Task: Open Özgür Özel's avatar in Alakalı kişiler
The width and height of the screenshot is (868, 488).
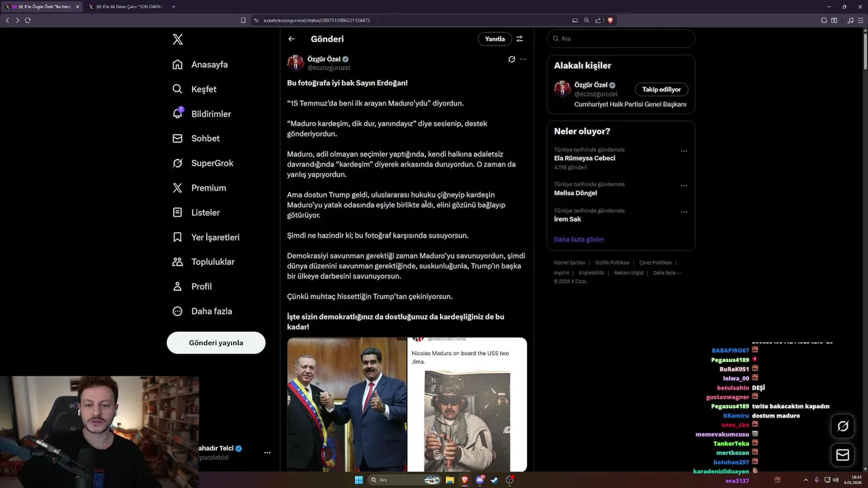Action: (562, 89)
